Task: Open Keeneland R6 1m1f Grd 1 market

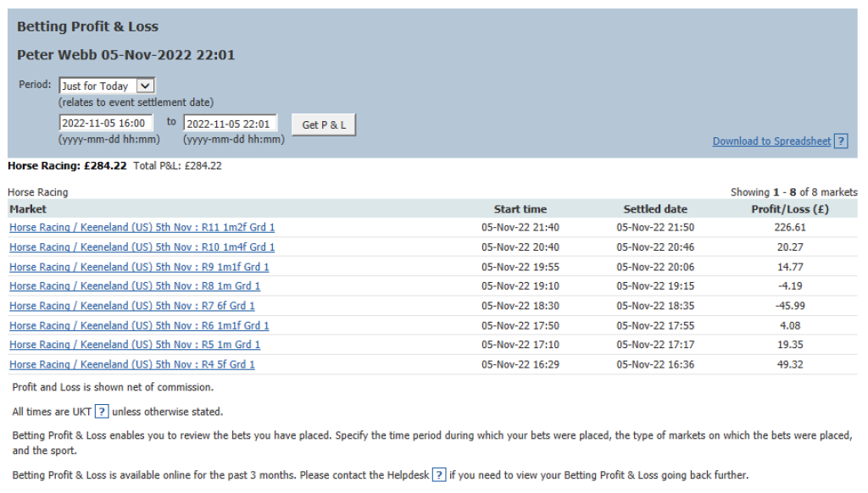Action: [x=139, y=325]
